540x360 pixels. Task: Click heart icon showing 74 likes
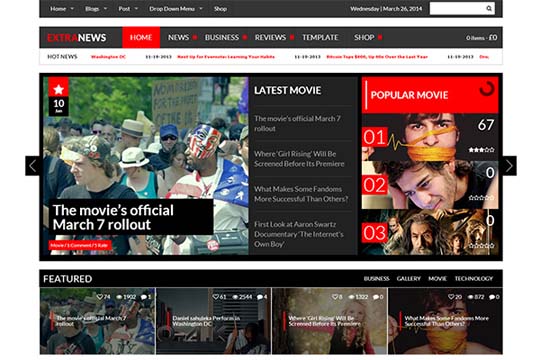point(100,297)
